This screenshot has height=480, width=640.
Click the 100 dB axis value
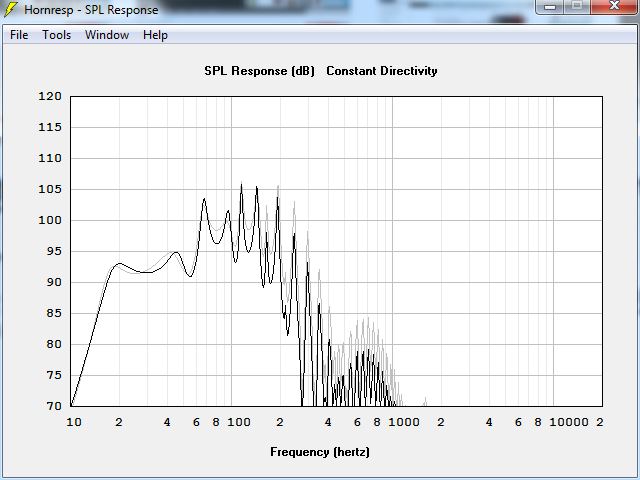tap(50, 220)
